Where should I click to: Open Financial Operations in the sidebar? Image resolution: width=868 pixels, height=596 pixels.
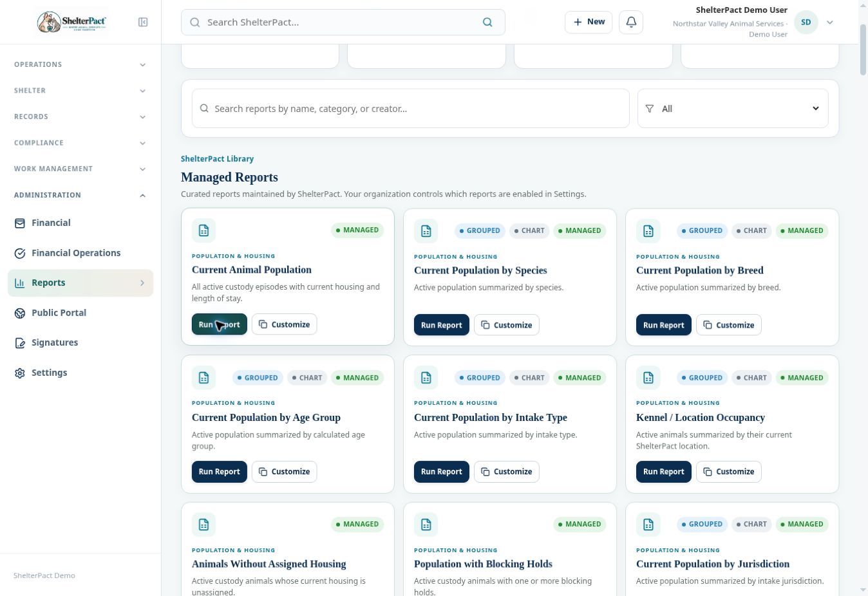tap(80, 254)
